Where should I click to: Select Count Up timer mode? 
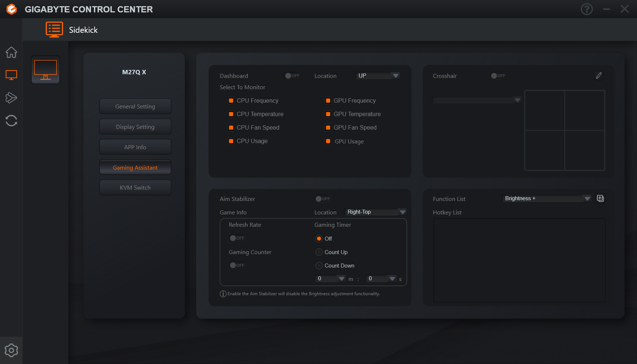319,252
